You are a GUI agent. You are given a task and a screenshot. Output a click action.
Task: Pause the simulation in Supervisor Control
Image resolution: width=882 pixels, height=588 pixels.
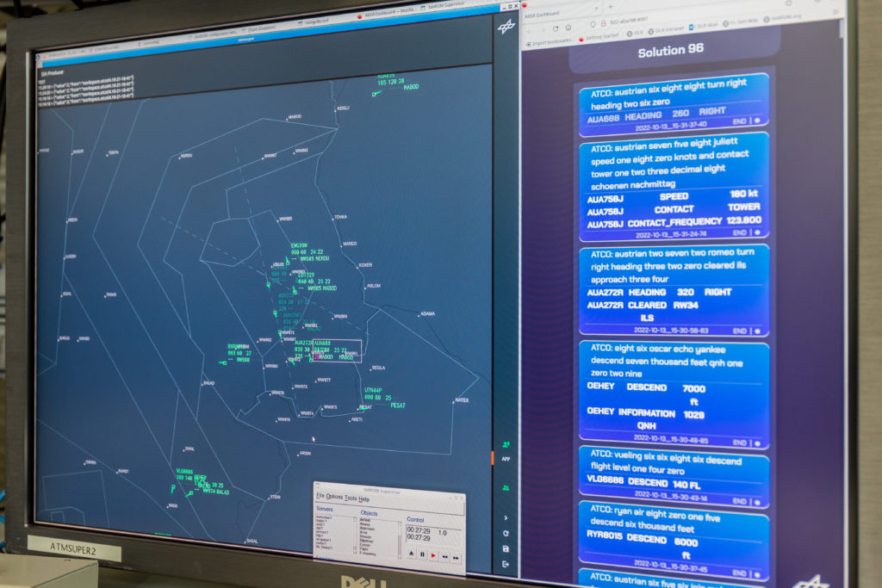coord(422,554)
